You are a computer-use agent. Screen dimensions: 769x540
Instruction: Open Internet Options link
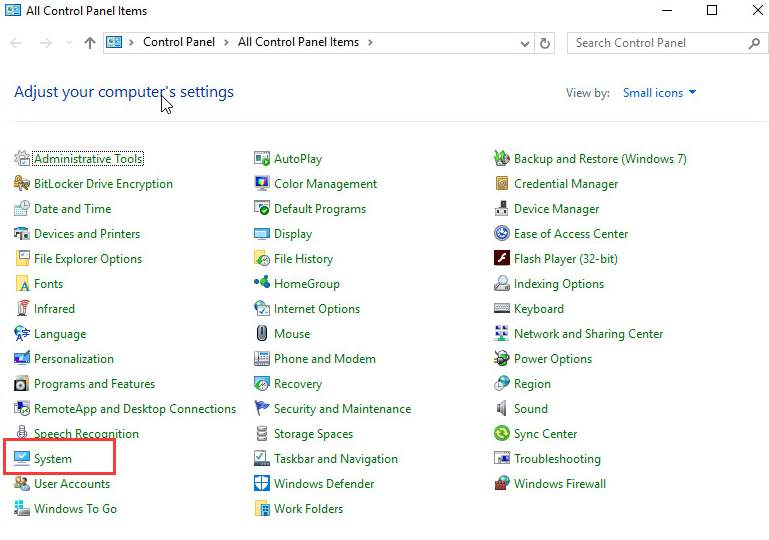(x=317, y=309)
